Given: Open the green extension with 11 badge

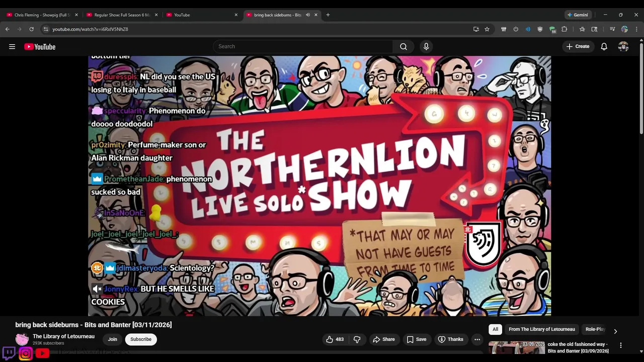Looking at the screenshot, I should [552, 30].
